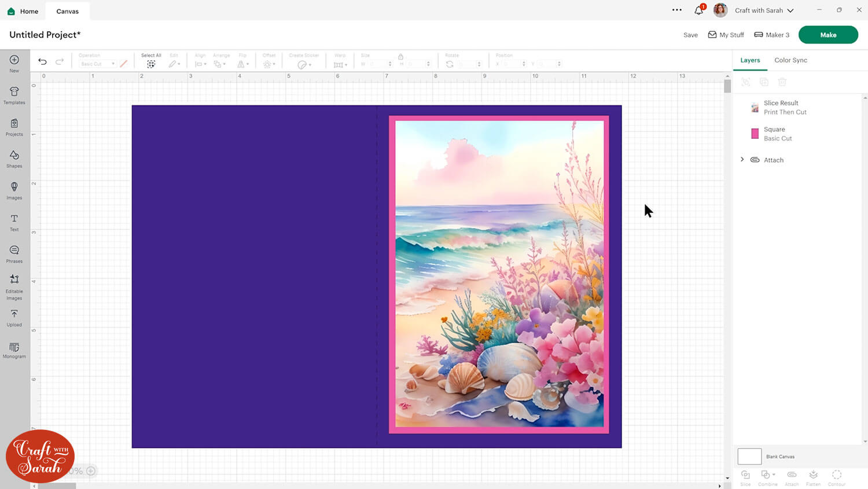Open the Images library
Screen dimensions: 868x489
click(14, 190)
